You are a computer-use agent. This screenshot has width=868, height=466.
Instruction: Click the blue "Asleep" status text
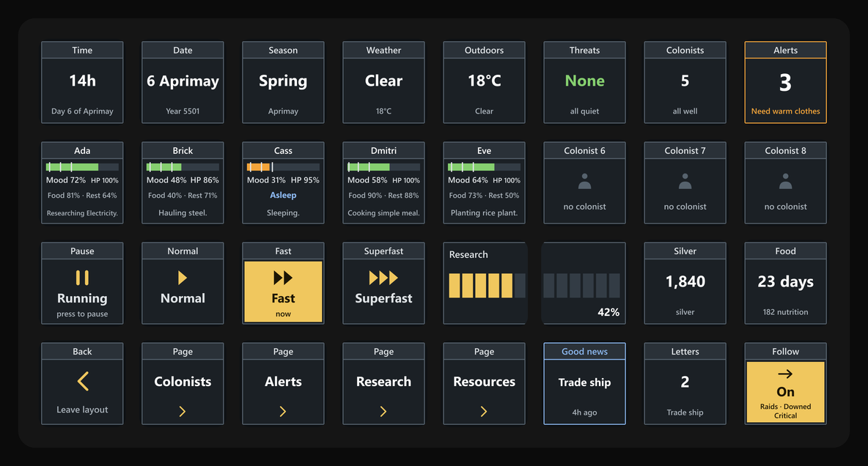click(283, 196)
